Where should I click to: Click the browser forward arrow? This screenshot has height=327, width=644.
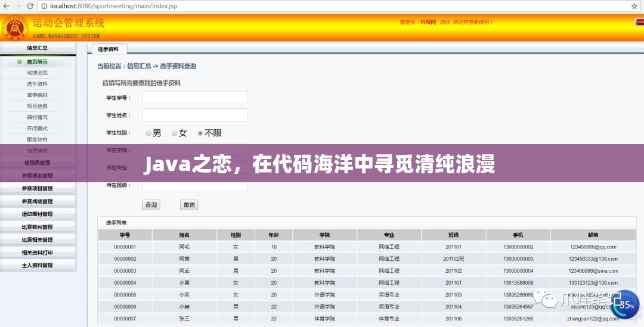coord(18,6)
